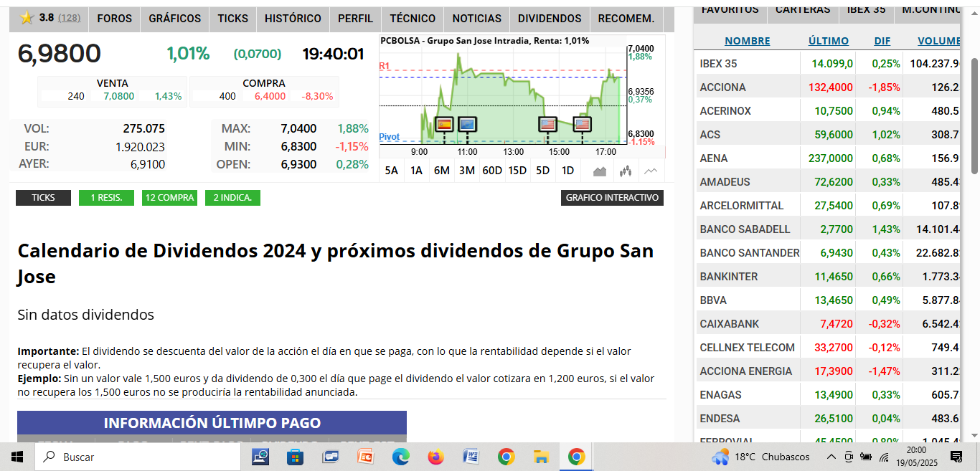Click the Buscar taskbar search box
The height and width of the screenshot is (471, 980).
[137, 457]
